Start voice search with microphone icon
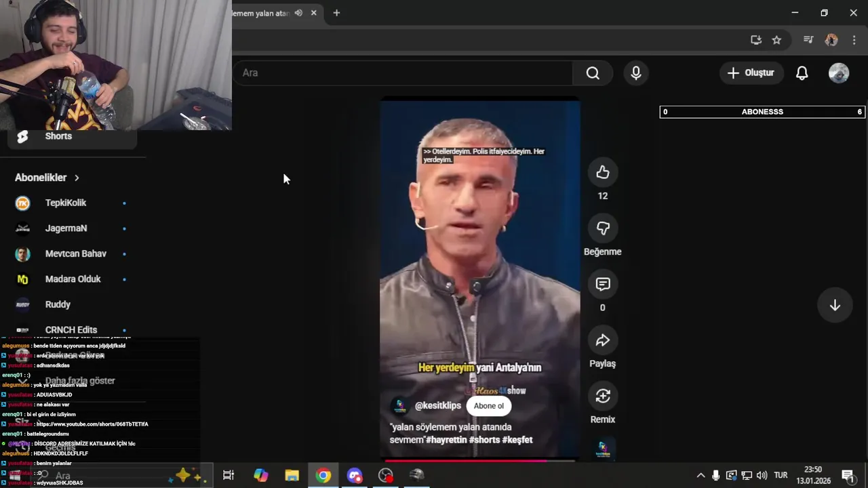The width and height of the screenshot is (868, 488). pos(636,73)
